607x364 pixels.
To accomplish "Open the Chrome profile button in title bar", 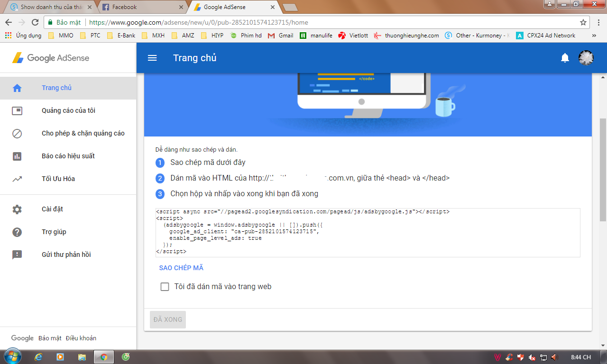I will (549, 4).
